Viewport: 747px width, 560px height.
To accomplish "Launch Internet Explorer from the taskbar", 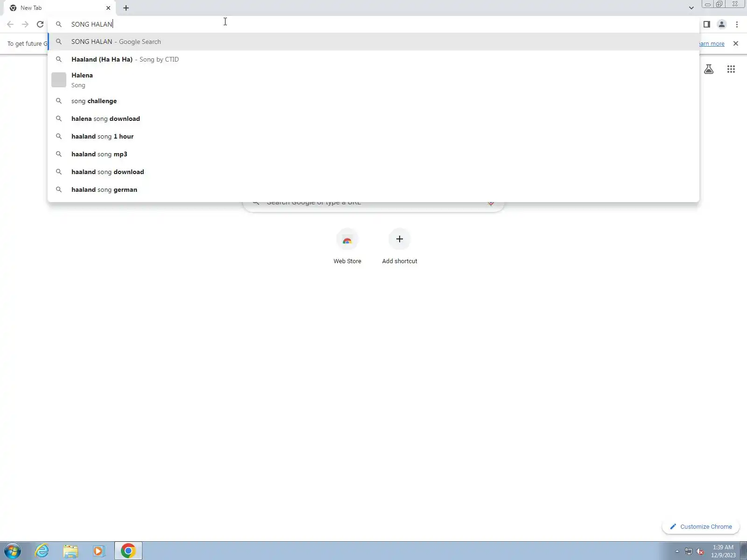I will pyautogui.click(x=42, y=551).
